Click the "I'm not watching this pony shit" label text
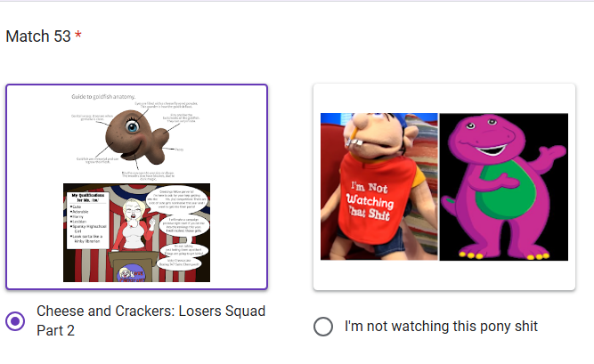 (441, 327)
